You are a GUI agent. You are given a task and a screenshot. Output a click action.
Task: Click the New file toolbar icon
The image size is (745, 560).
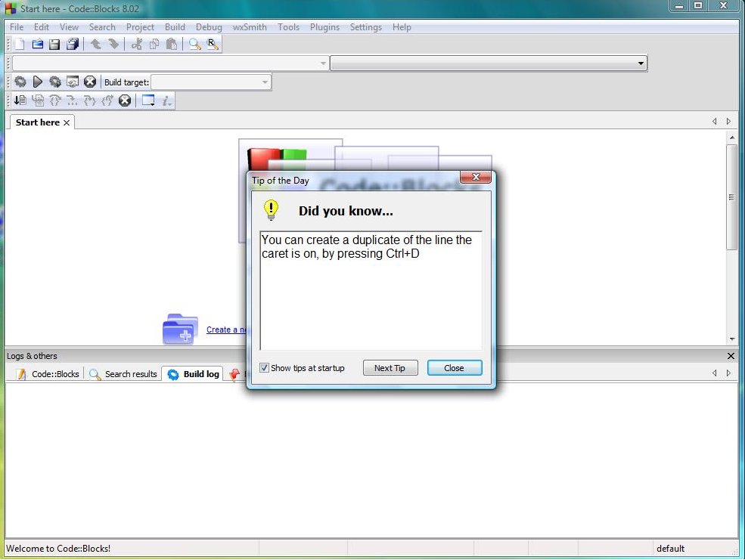pyautogui.click(x=20, y=44)
